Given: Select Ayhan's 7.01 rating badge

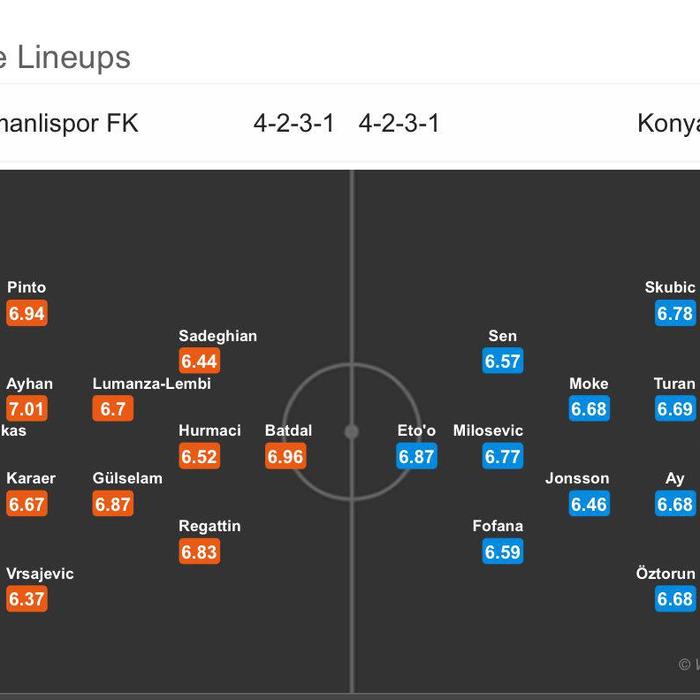Looking at the screenshot, I should pos(27,408).
